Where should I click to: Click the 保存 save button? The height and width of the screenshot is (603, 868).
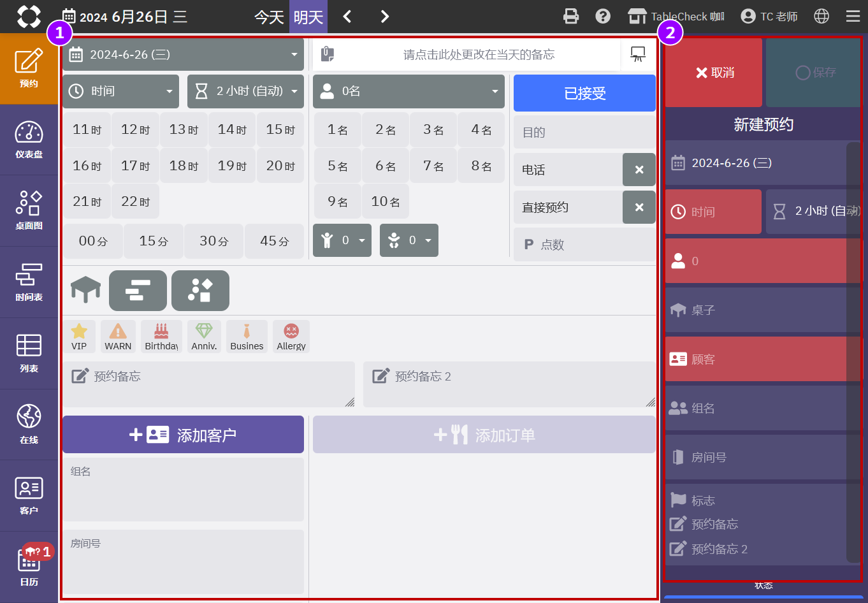pos(813,73)
